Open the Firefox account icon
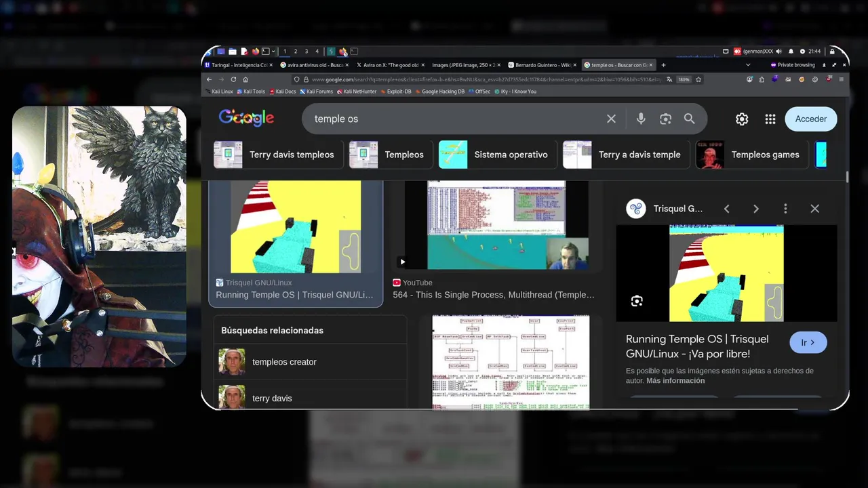868x488 pixels. pyautogui.click(x=749, y=79)
